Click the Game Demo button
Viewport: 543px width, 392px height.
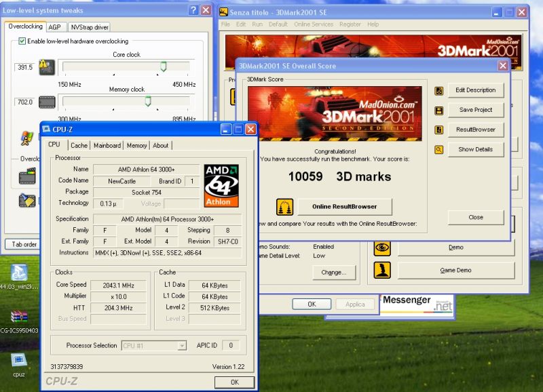coord(456,270)
